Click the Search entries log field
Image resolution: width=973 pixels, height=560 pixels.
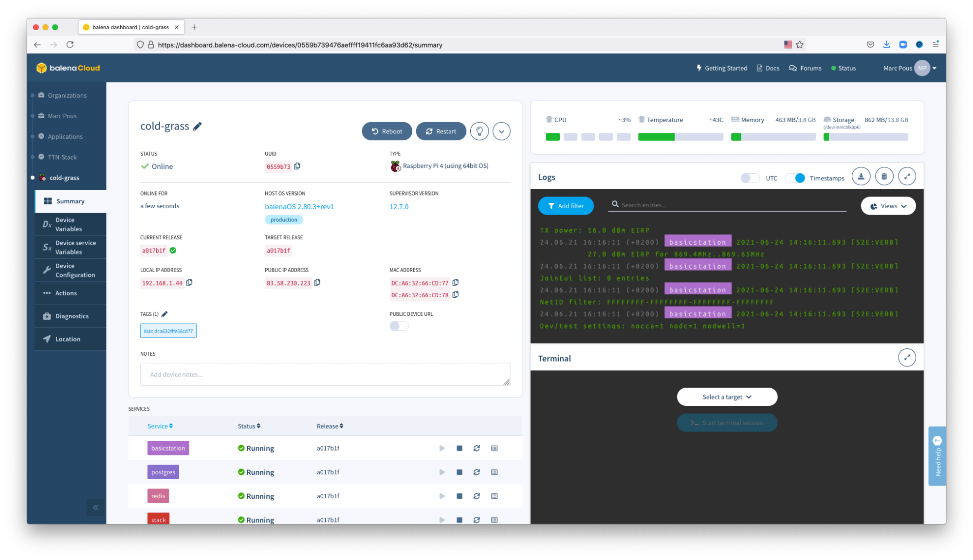coord(730,205)
